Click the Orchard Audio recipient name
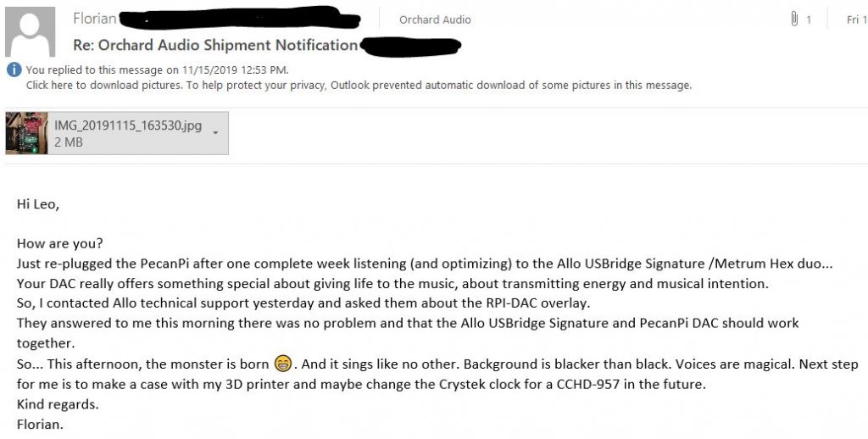The width and height of the screenshot is (868, 439). (435, 19)
